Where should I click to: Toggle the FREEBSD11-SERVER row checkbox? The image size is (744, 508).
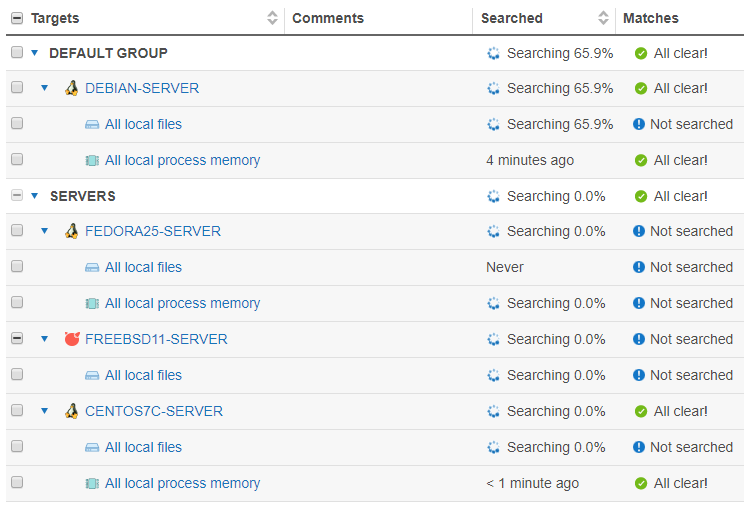point(17,339)
